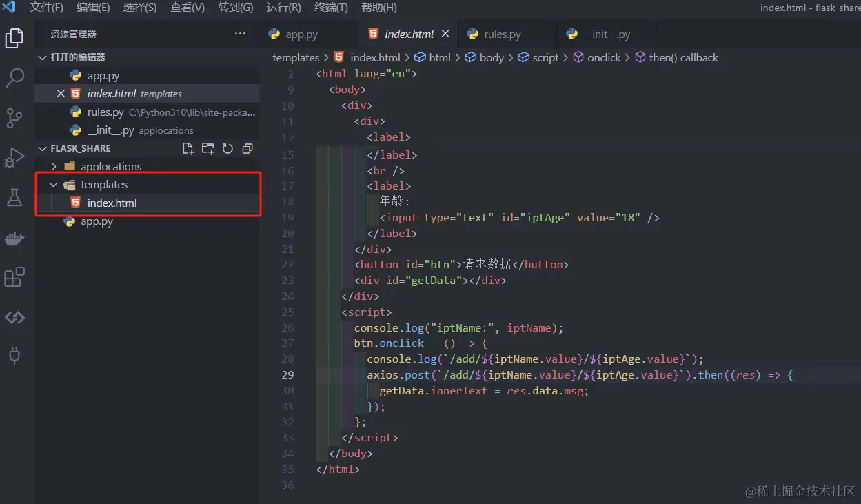861x504 pixels.
Task: Open the 查看(V) menu
Action: click(188, 8)
